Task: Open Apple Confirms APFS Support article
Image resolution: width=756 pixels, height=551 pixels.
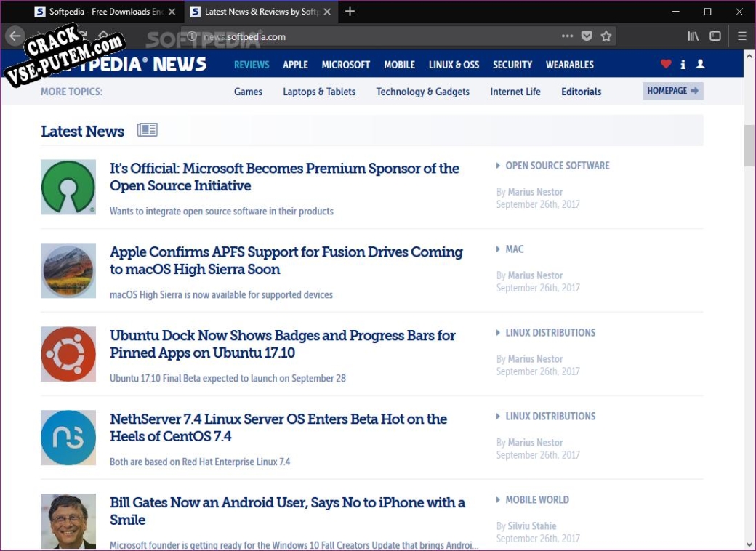Action: (x=286, y=260)
